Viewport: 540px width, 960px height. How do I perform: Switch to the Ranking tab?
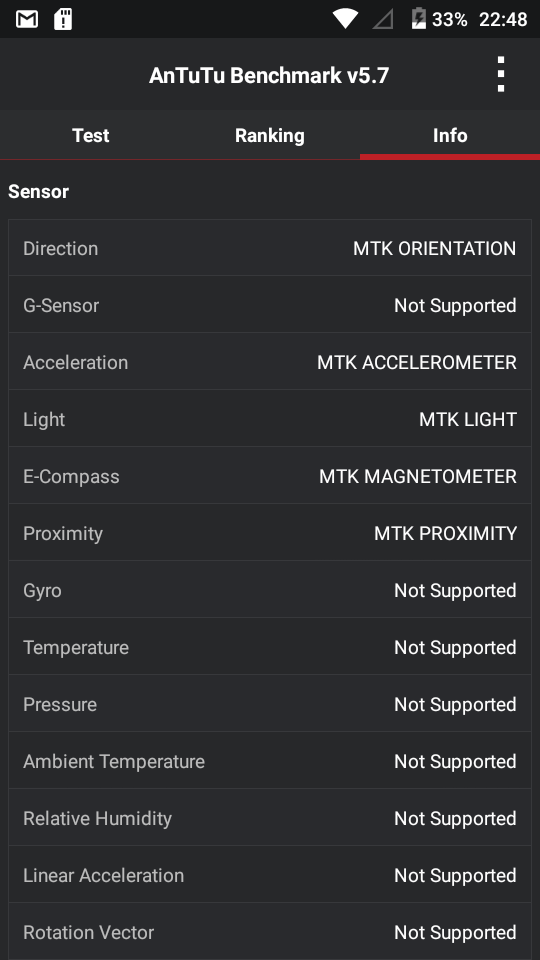[270, 135]
